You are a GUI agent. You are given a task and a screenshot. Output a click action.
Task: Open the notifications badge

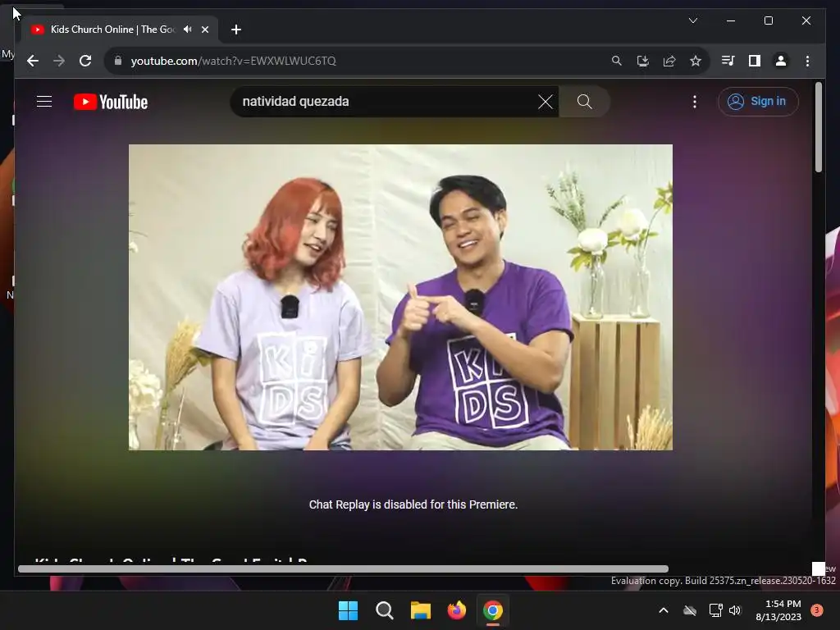[x=817, y=609]
